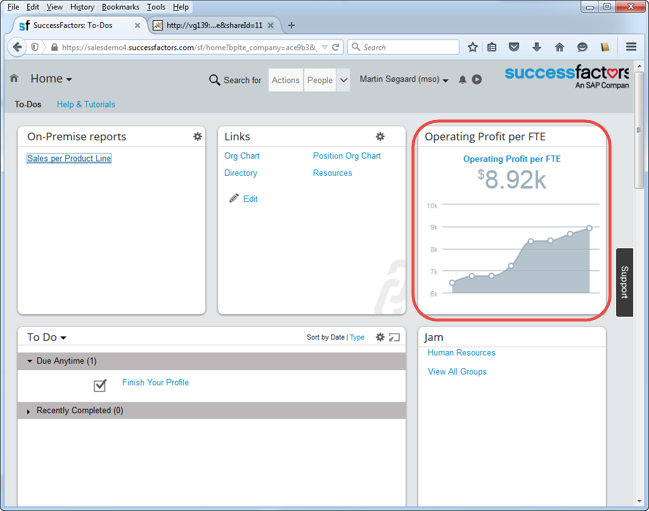
Task: Click inside the Actions search field
Action: [x=286, y=80]
